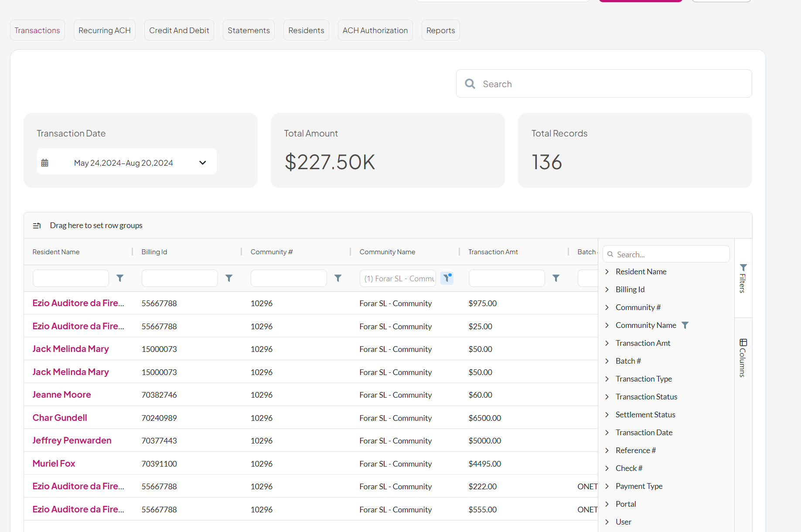Open Ezio Auditore link in $555.00 row
Screen dimensions: 801x532
(x=78, y=509)
